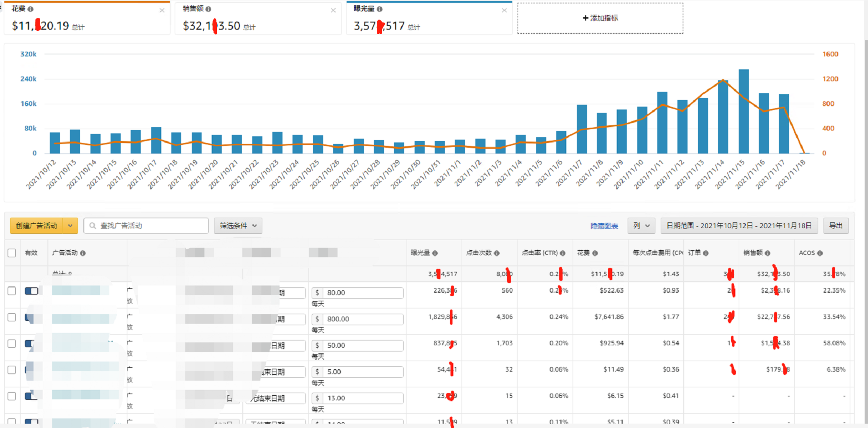Expand the 筛选条件 filter dropdown
Image resolution: width=868 pixels, height=428 pixels.
(x=238, y=226)
